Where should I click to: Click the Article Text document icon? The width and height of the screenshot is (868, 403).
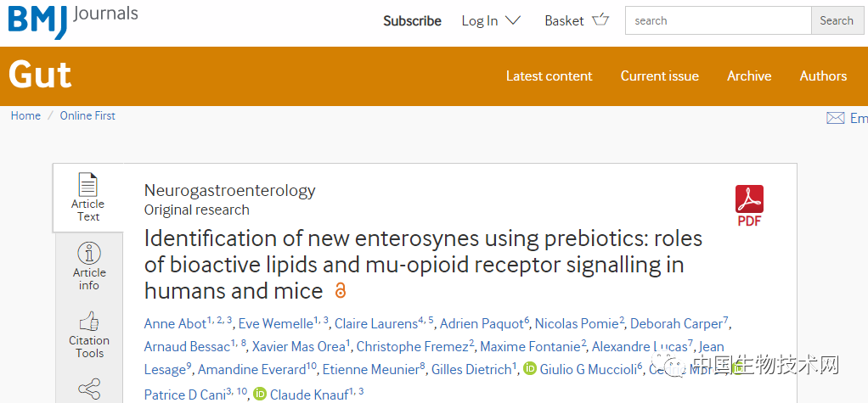point(88,185)
